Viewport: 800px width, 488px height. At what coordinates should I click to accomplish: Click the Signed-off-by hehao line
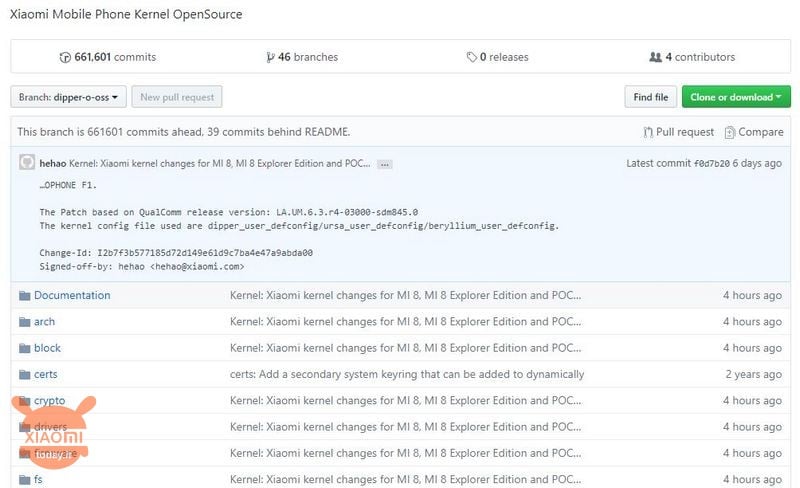(x=142, y=266)
